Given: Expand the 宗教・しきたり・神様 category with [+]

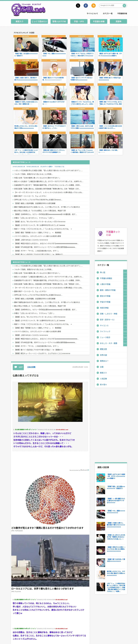Looking at the screenshot, I should click(125, 314).
